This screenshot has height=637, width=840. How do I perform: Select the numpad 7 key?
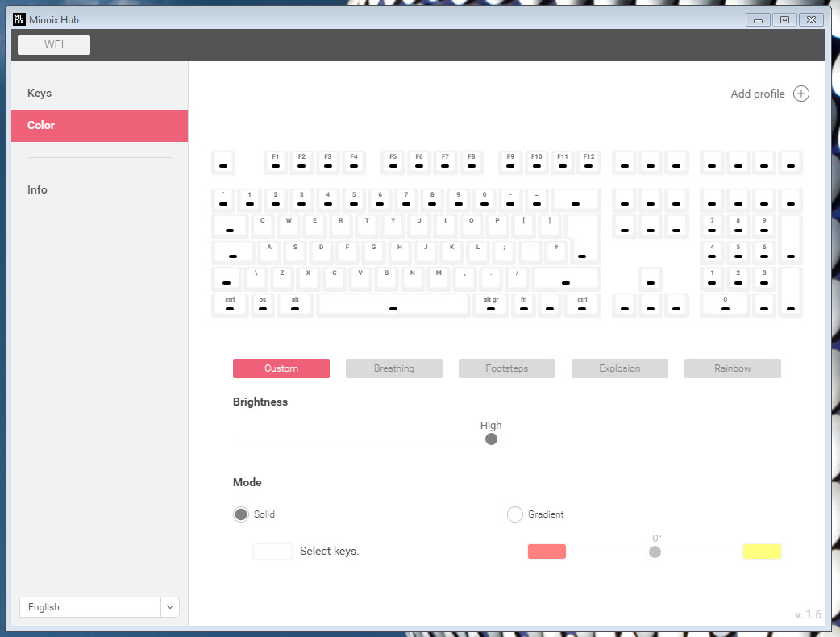pyautogui.click(x=712, y=226)
